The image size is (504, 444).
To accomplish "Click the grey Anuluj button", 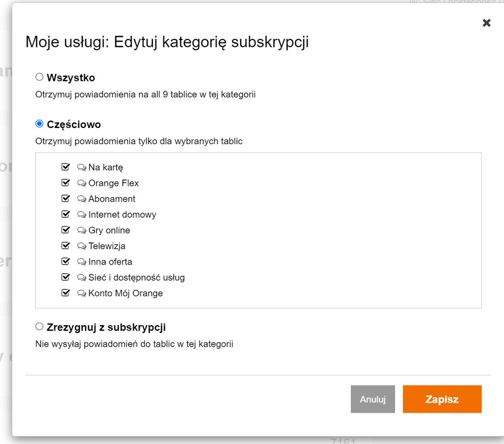I will [x=373, y=399].
